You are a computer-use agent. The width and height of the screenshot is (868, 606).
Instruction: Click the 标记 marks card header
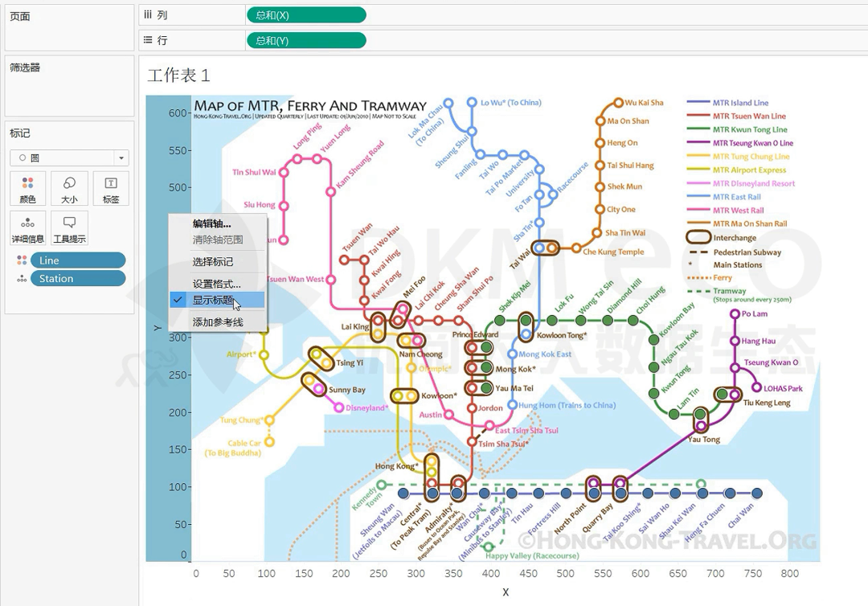tap(20, 133)
